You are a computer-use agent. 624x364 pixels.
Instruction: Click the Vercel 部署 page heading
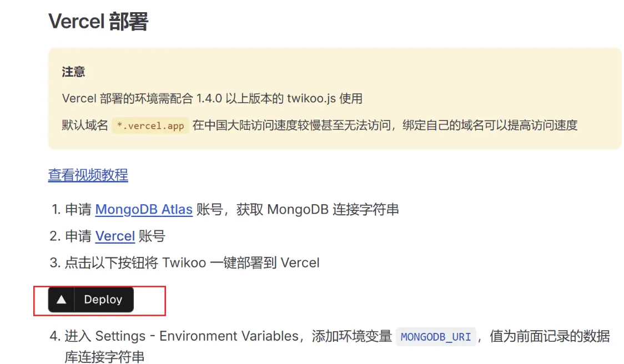coord(98,22)
